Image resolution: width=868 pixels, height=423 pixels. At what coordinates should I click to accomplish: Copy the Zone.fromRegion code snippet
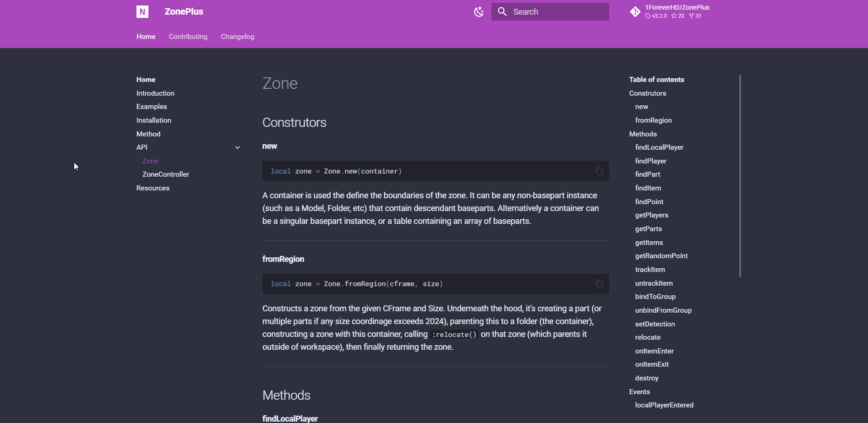(598, 283)
